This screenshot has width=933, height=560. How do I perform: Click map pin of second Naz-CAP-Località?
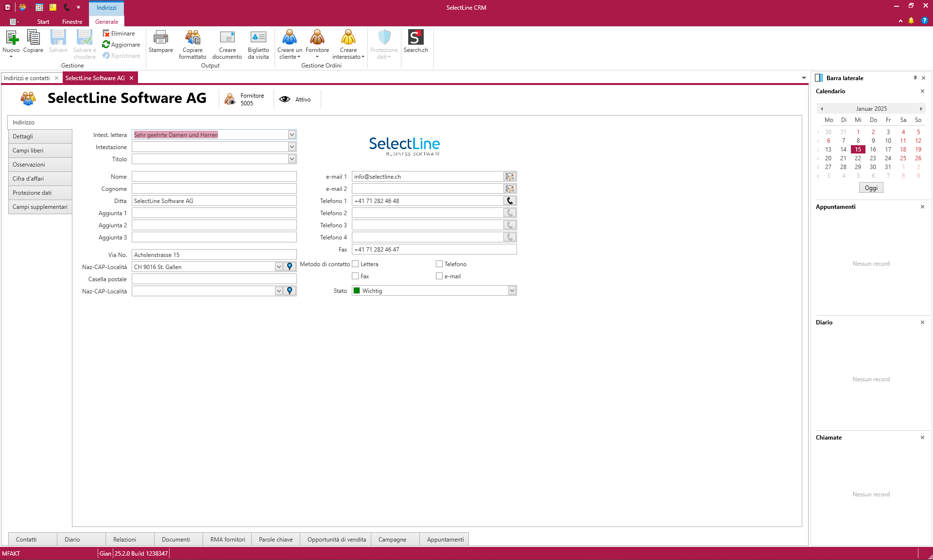coord(290,291)
